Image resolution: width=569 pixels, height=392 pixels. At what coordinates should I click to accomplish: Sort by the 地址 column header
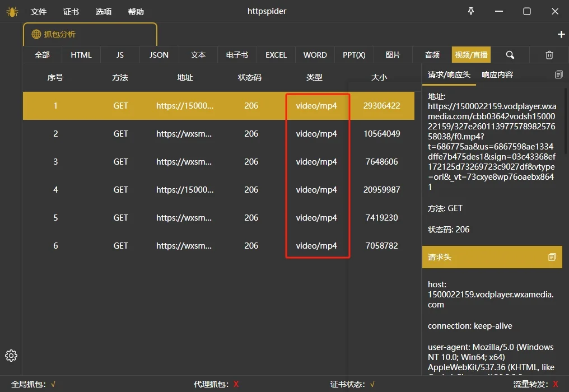[x=185, y=77]
